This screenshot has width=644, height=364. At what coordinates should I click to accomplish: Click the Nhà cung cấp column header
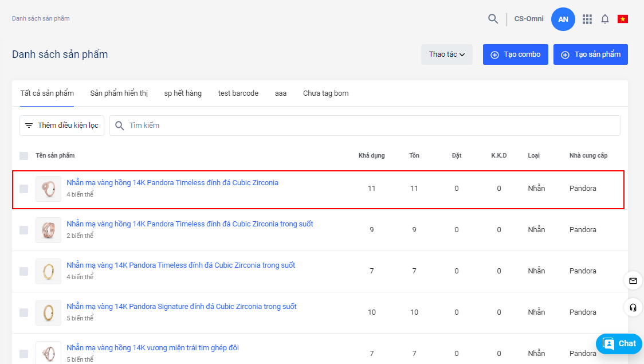[588, 155]
